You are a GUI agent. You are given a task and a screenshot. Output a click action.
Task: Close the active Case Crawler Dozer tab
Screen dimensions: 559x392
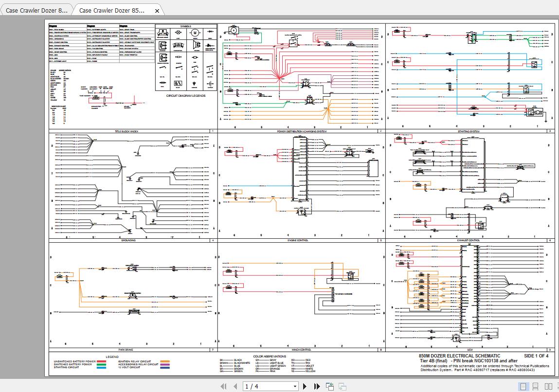(x=157, y=11)
